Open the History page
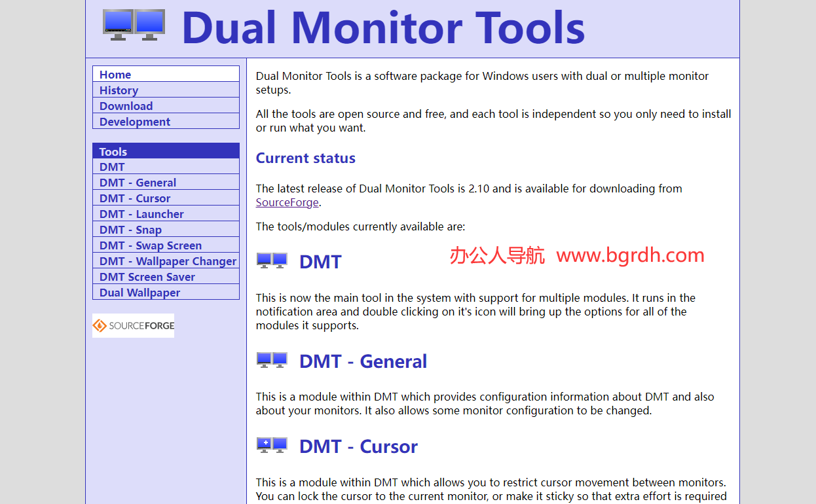Screen dimensions: 816x504 coord(166,90)
